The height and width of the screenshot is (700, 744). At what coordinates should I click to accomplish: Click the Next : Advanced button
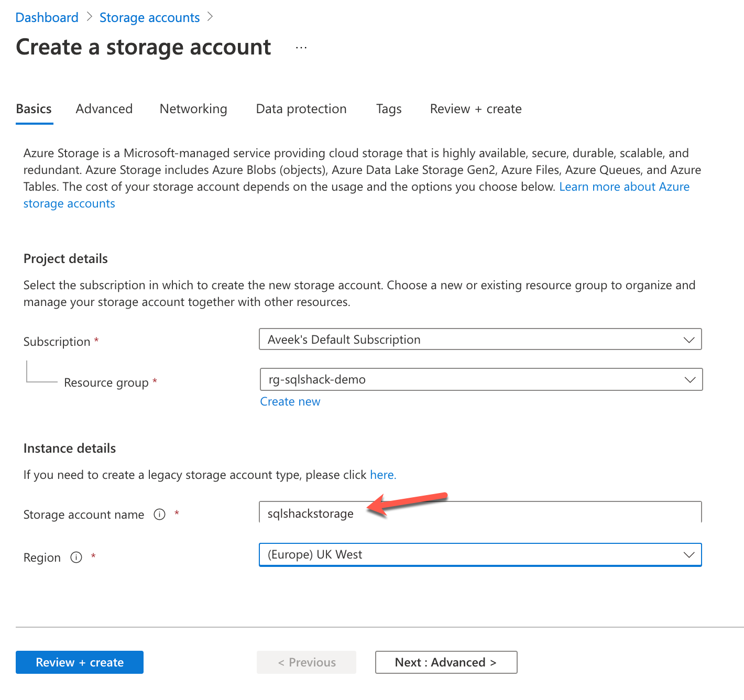[446, 662]
